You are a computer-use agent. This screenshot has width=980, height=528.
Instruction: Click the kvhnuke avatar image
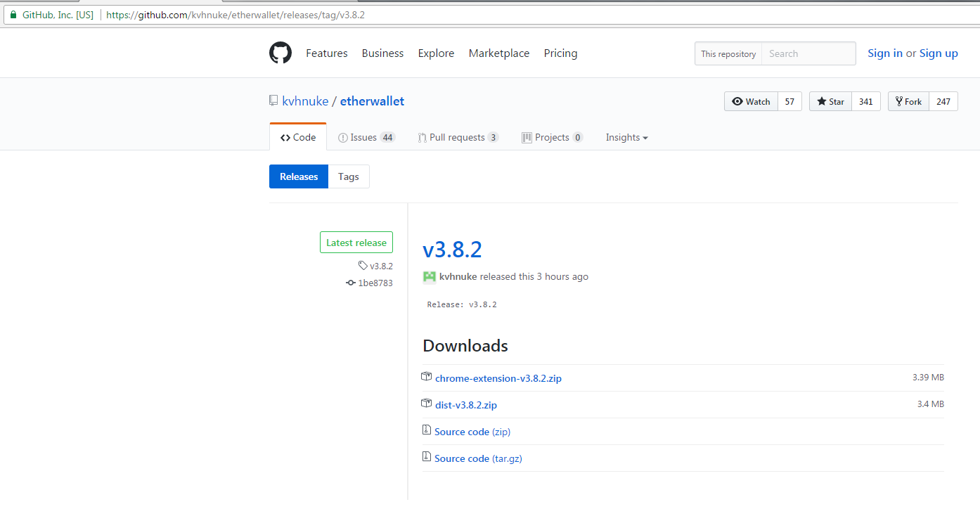pyautogui.click(x=430, y=277)
